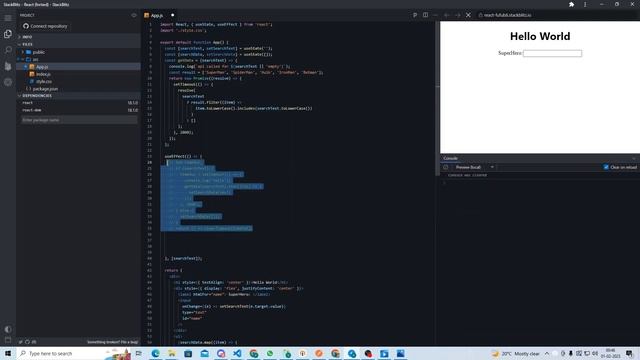Open the Mail app from the taskbar
The image size is (640, 360).
click(x=204, y=353)
